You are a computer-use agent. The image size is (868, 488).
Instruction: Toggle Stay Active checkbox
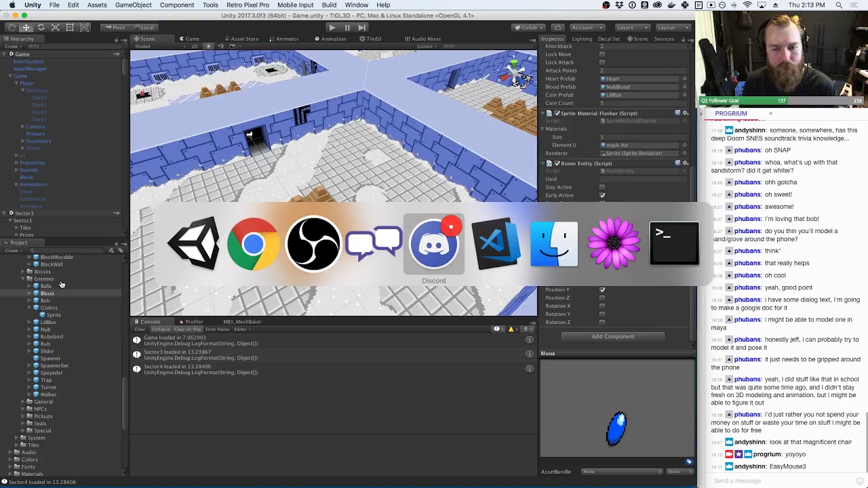[x=602, y=187]
